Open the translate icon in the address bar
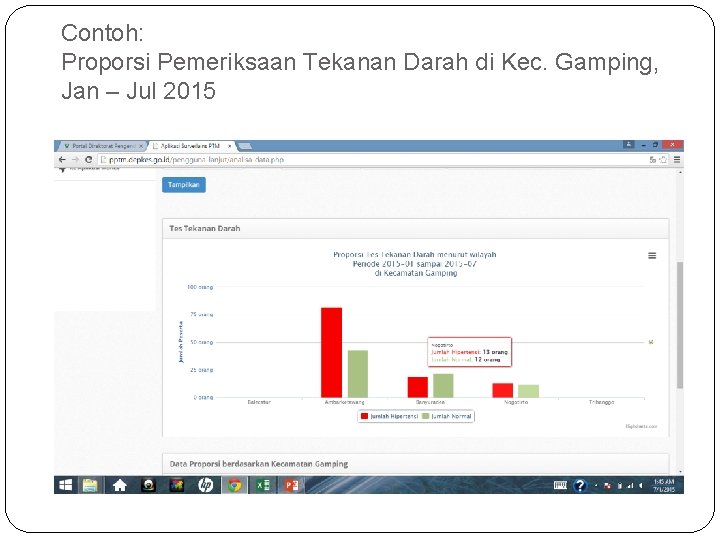 652,160
